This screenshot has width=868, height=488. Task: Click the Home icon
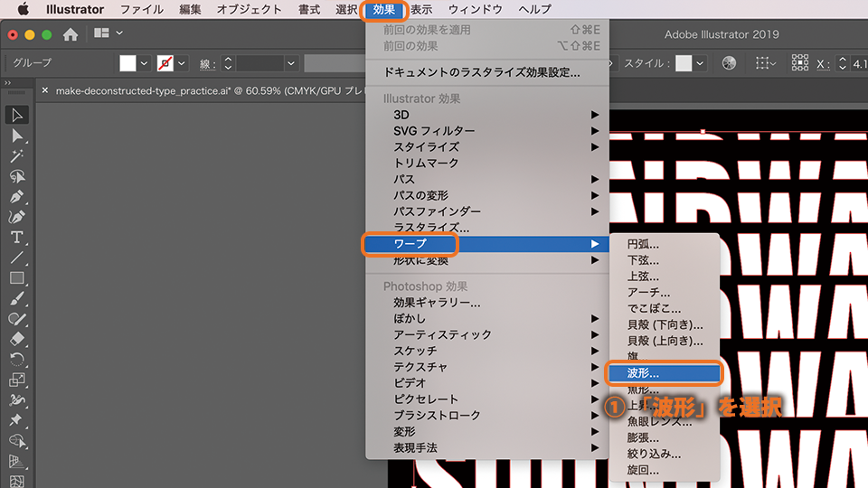coord(71,35)
